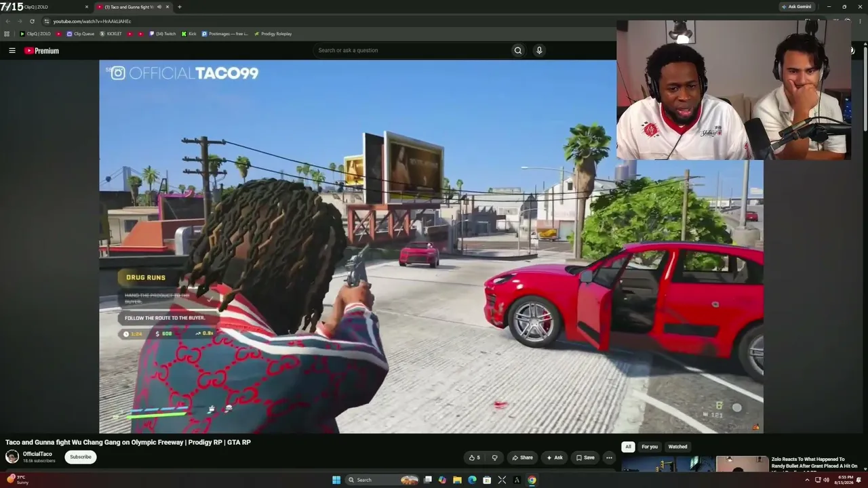Viewport: 868px width, 488px height.
Task: Save the video to a playlist
Action: coord(585,457)
